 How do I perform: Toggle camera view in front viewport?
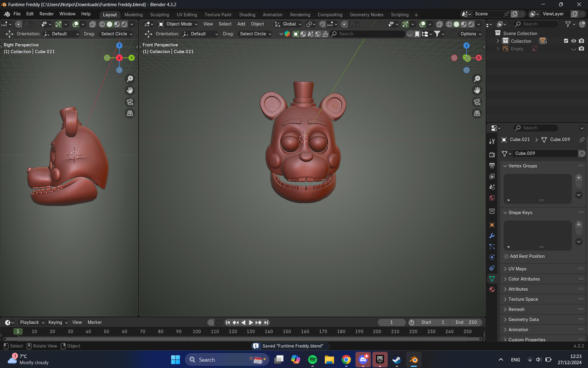tap(477, 102)
